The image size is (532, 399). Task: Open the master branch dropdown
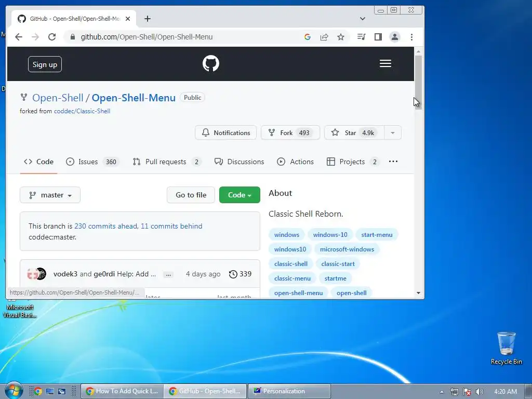coord(50,195)
